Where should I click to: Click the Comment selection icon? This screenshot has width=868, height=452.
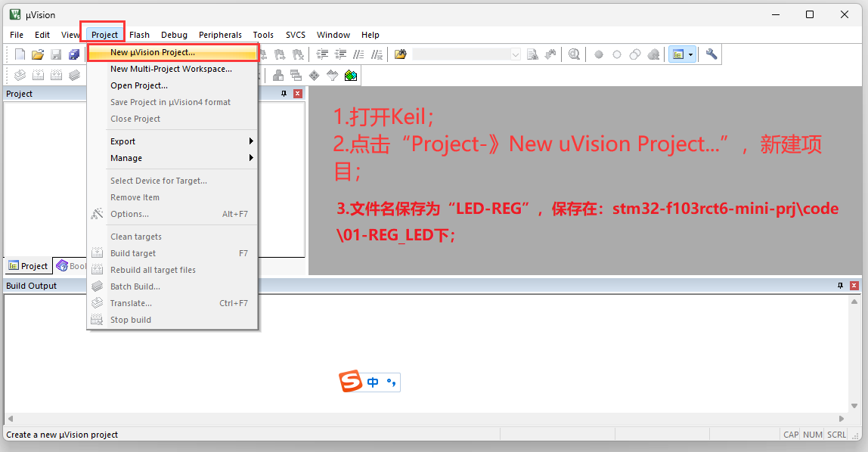[x=358, y=54]
